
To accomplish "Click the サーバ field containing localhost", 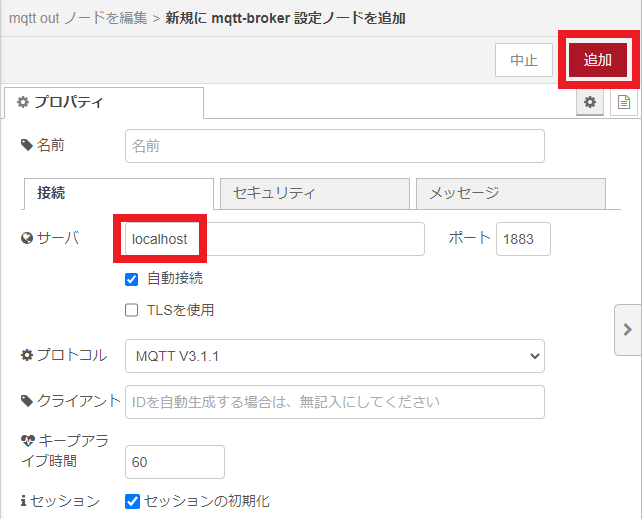I will tap(275, 239).
